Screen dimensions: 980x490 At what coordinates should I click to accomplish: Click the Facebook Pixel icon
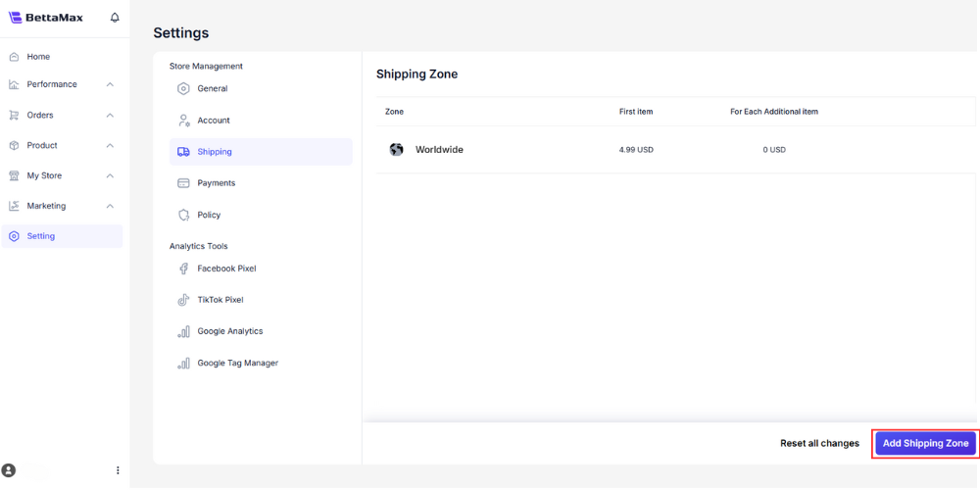[x=184, y=269]
